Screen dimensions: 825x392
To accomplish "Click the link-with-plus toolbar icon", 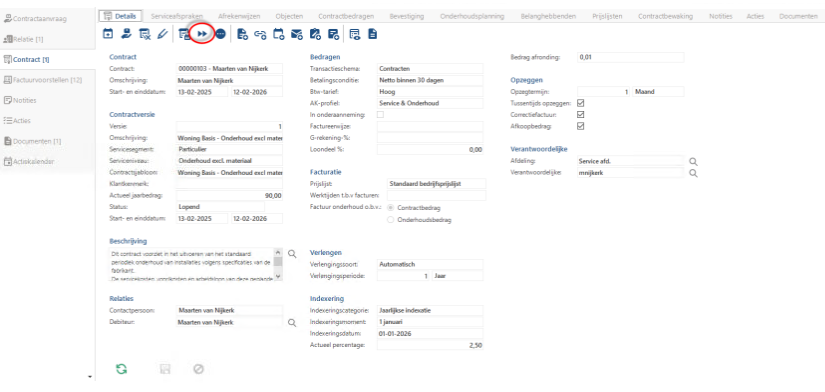I will (260, 35).
